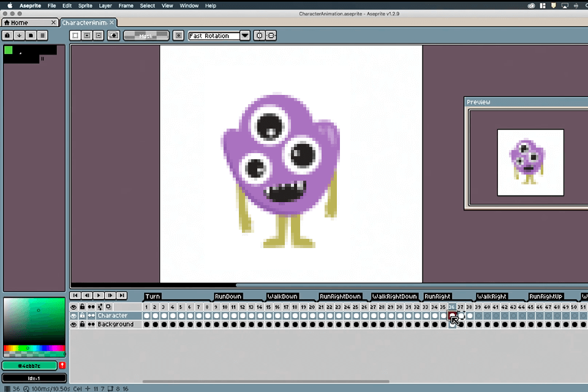Click the foreground color #4cbb7c button
Screen dimensions: 588x392
coord(30,366)
